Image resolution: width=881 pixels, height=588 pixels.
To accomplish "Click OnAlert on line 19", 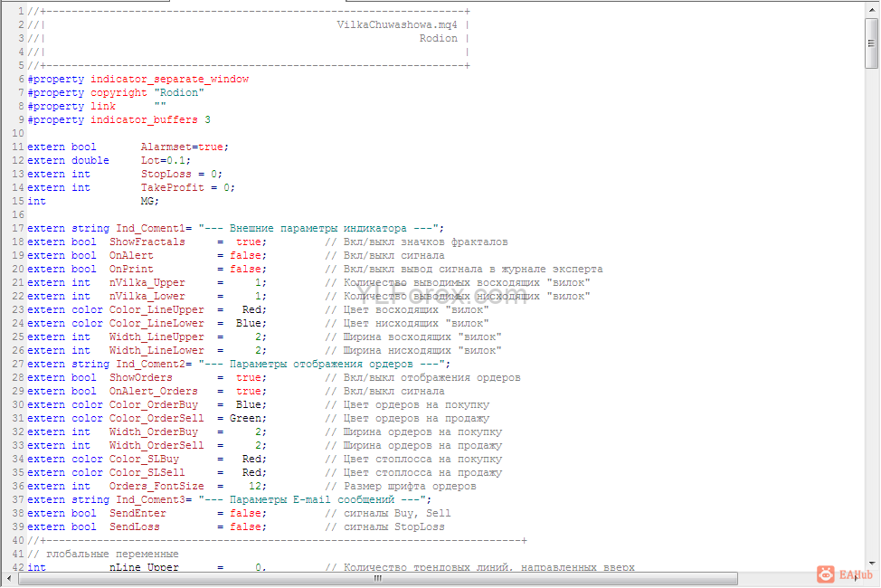I will point(131,255).
